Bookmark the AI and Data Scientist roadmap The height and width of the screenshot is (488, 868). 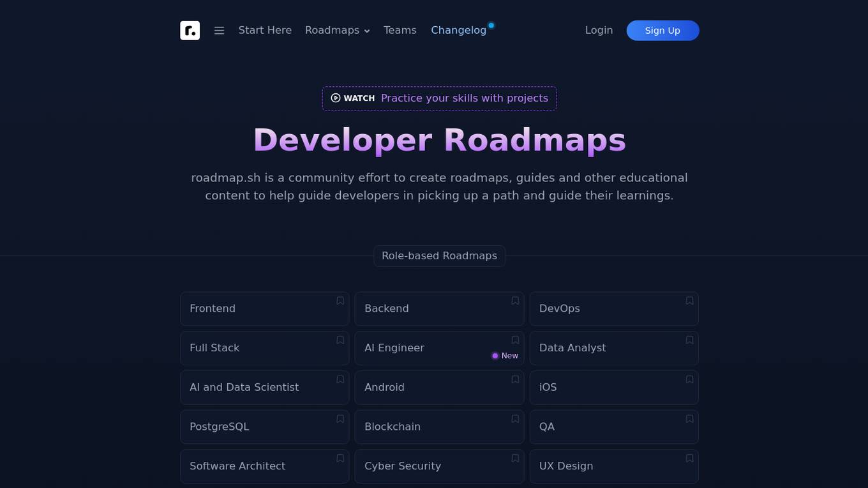click(340, 379)
